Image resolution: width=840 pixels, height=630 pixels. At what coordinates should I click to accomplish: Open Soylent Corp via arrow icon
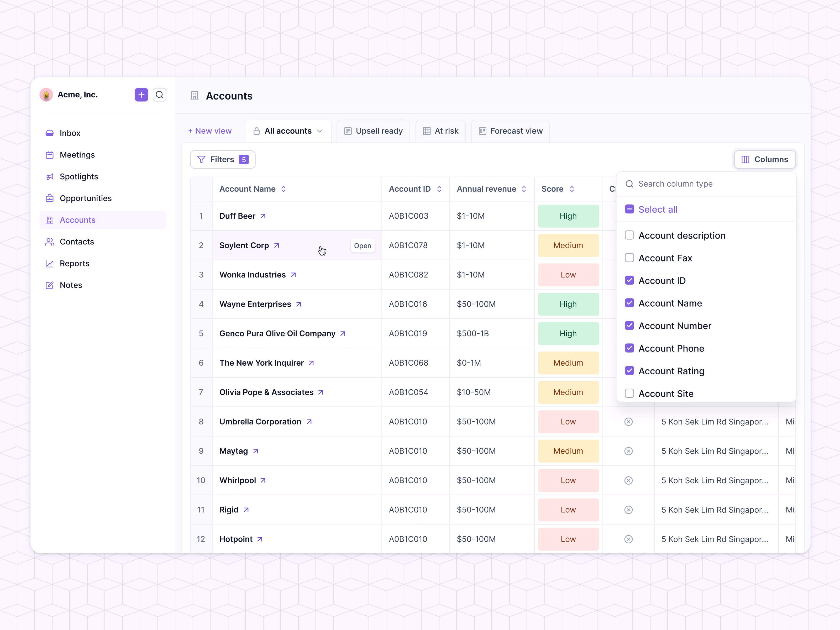pos(276,245)
